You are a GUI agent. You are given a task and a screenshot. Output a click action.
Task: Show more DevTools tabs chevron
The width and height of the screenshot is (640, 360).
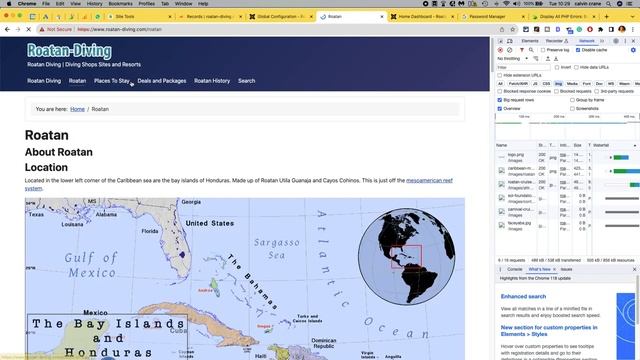(x=602, y=41)
